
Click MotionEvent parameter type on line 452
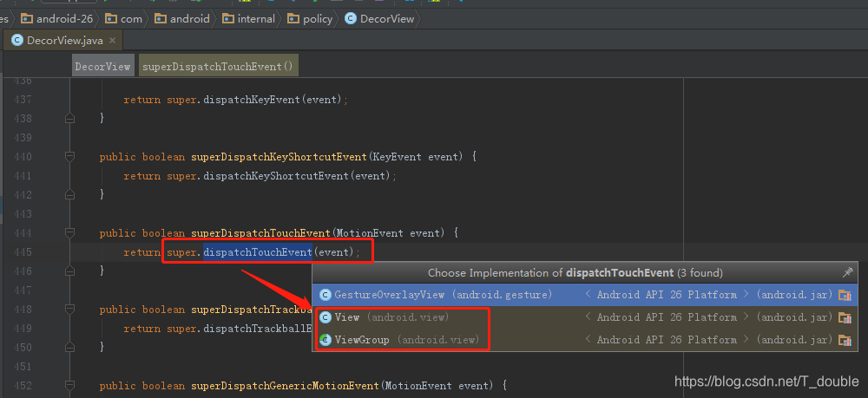(x=418, y=385)
